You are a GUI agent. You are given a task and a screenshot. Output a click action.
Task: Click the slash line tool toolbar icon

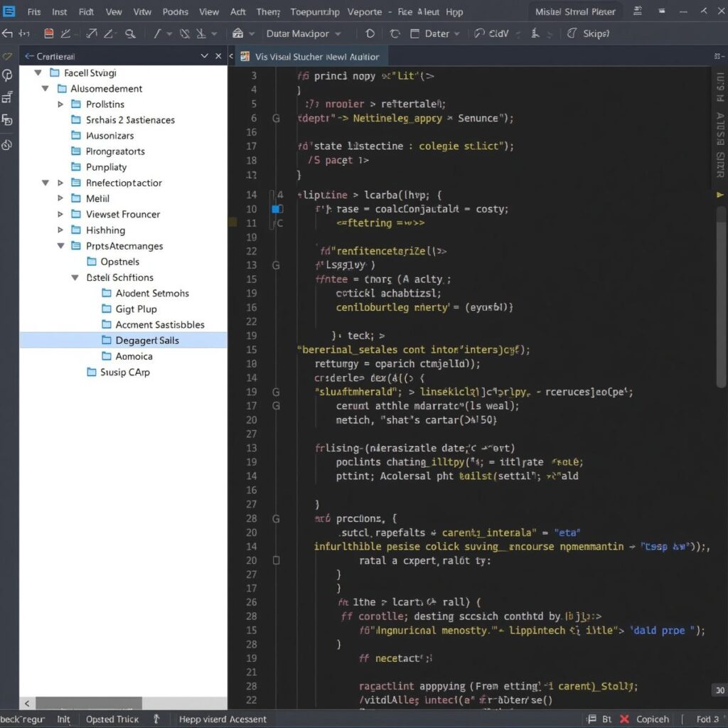tap(157, 33)
